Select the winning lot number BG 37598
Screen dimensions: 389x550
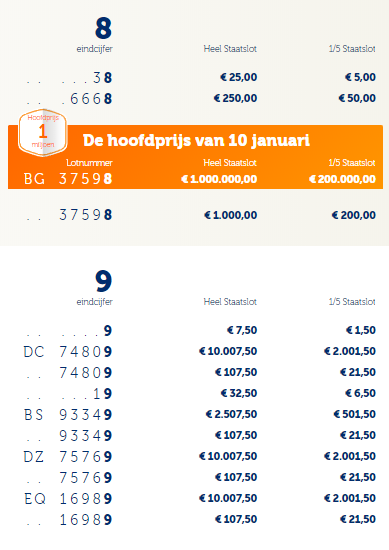[68, 179]
